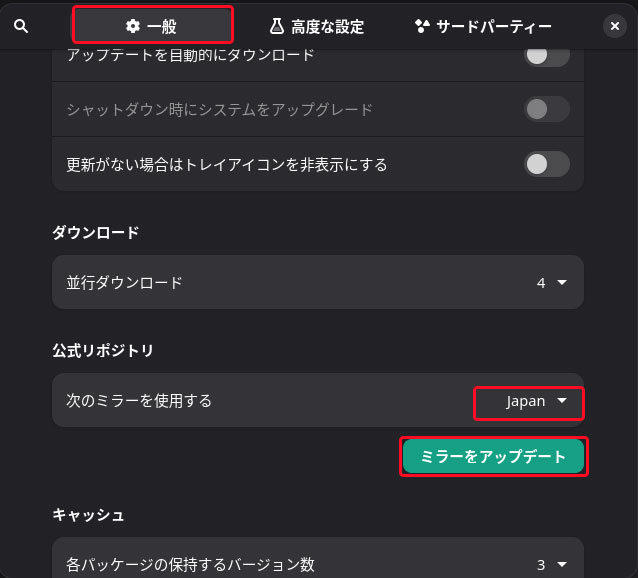The width and height of the screenshot is (638, 578).
Task: Click the gear icon on 一般 tab
Action: 133,26
